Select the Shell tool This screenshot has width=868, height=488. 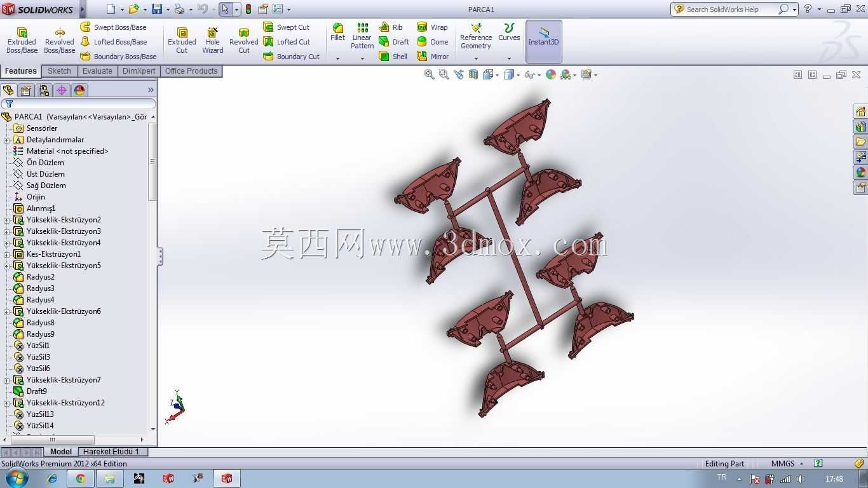(393, 57)
